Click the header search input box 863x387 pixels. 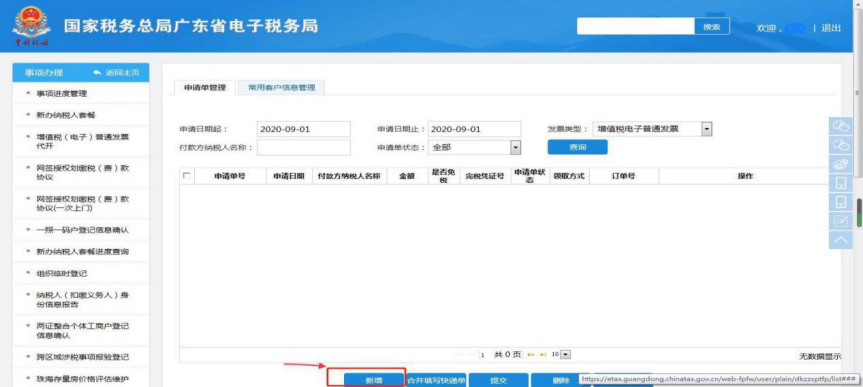click(636, 26)
